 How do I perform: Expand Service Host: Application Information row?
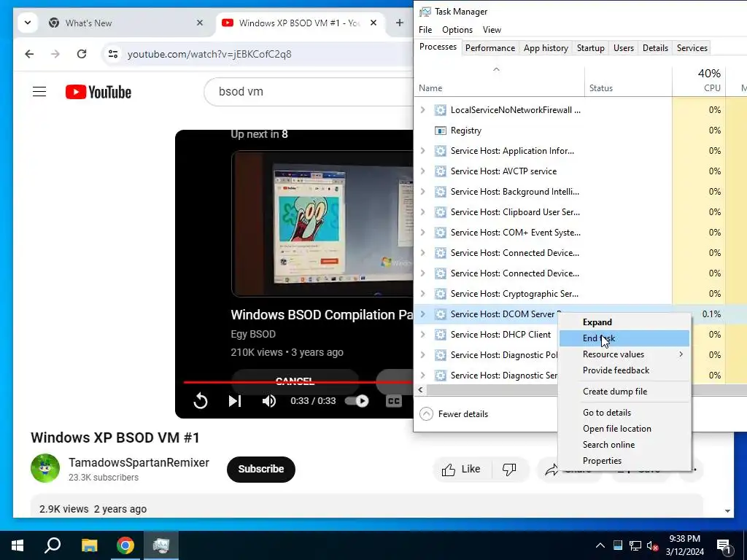(422, 151)
